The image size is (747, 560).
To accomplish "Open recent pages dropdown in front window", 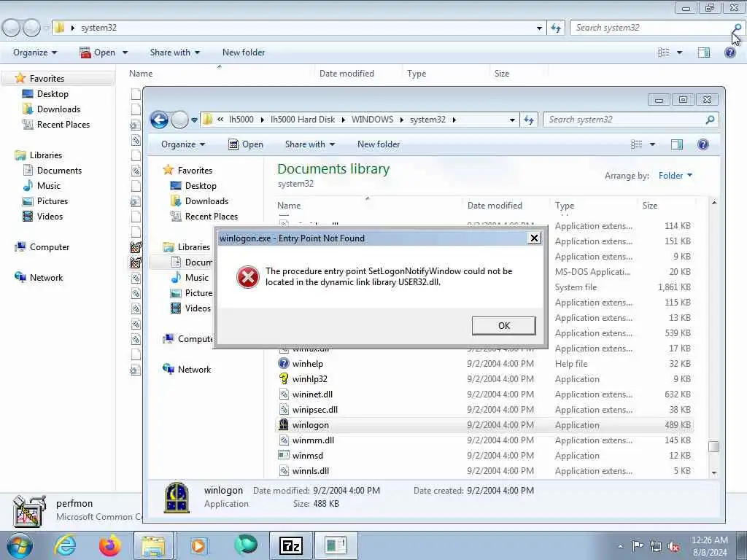I will [194, 120].
